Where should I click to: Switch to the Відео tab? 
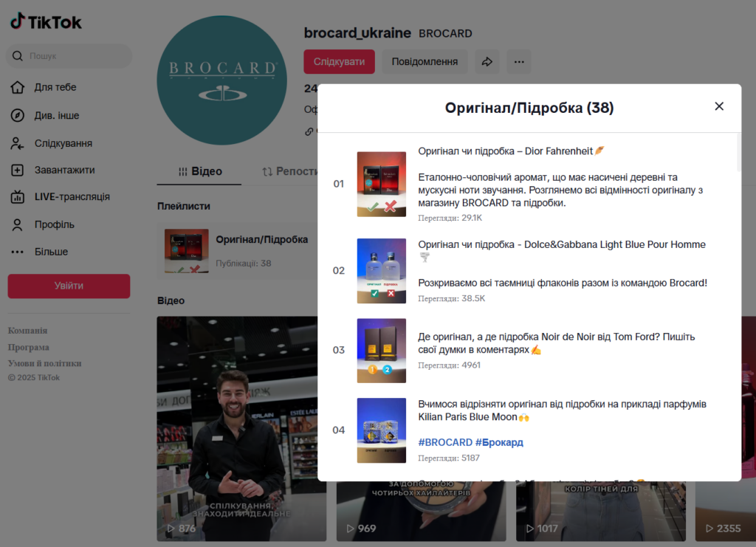point(199,171)
